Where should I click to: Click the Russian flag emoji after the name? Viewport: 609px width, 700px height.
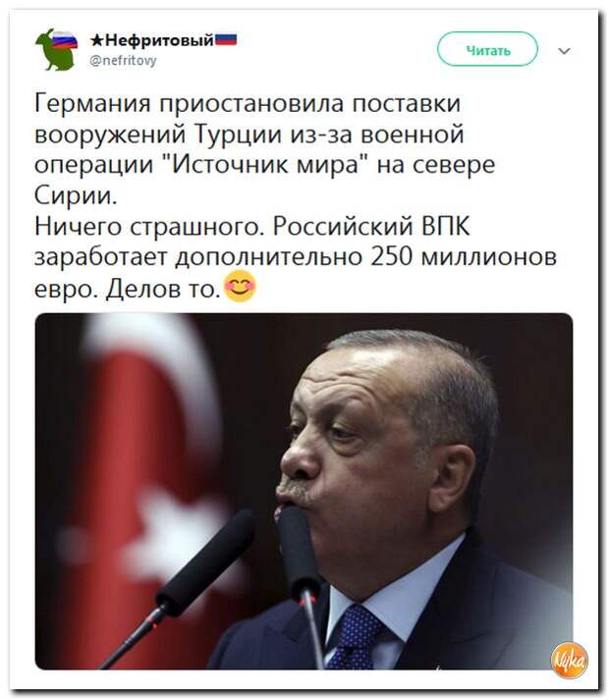click(226, 39)
